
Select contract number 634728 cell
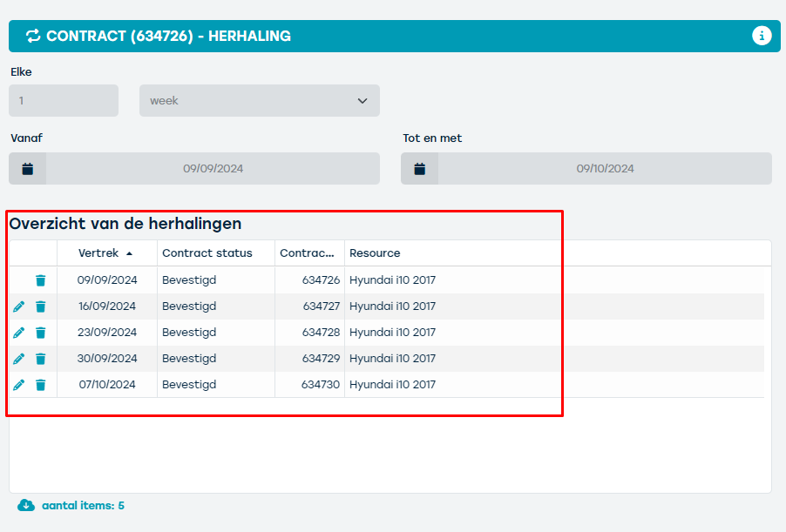coord(310,332)
